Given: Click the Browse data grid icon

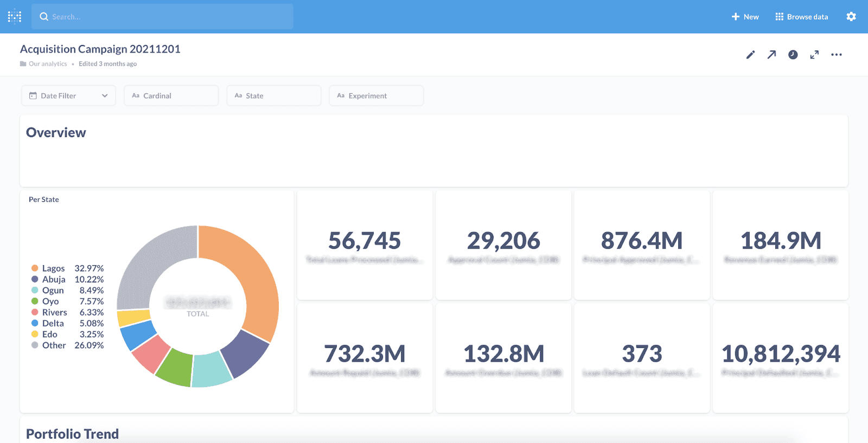Looking at the screenshot, I should (779, 17).
